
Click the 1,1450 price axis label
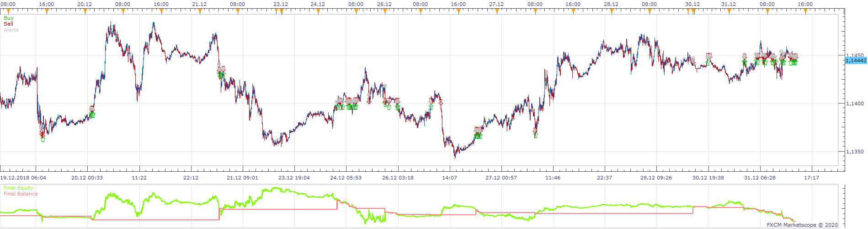(x=855, y=55)
